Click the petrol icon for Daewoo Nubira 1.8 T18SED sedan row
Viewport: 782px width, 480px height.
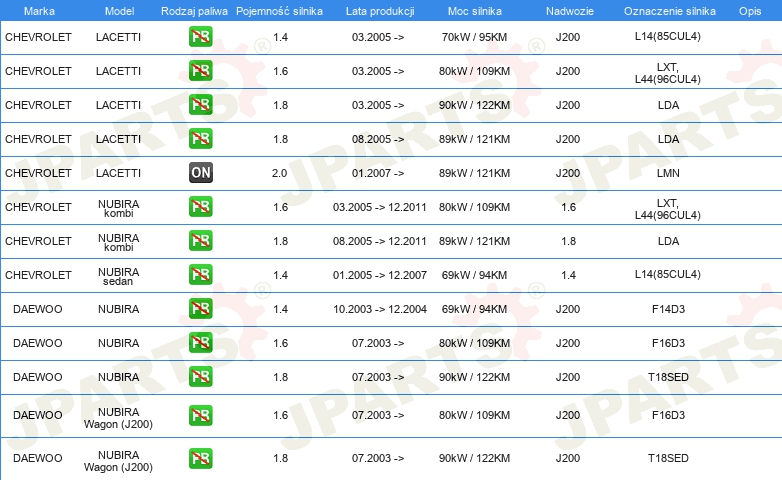click(200, 376)
